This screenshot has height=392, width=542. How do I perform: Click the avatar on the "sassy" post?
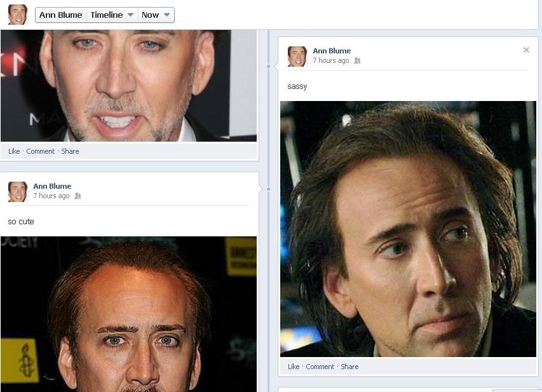coord(297,56)
